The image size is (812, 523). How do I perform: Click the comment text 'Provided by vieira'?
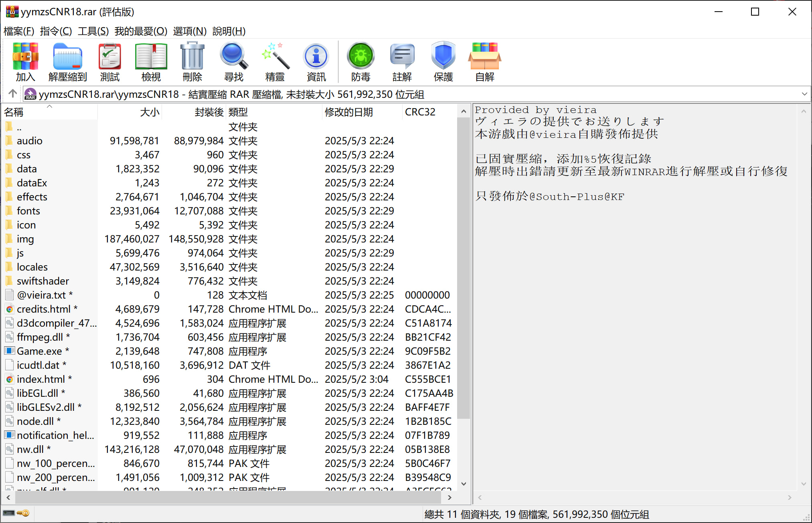pos(536,109)
